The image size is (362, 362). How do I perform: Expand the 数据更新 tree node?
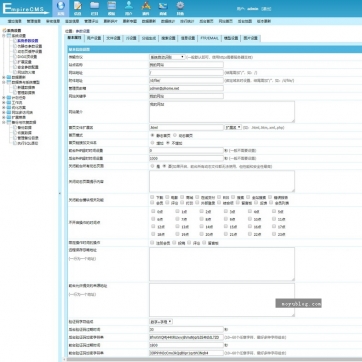[4, 77]
